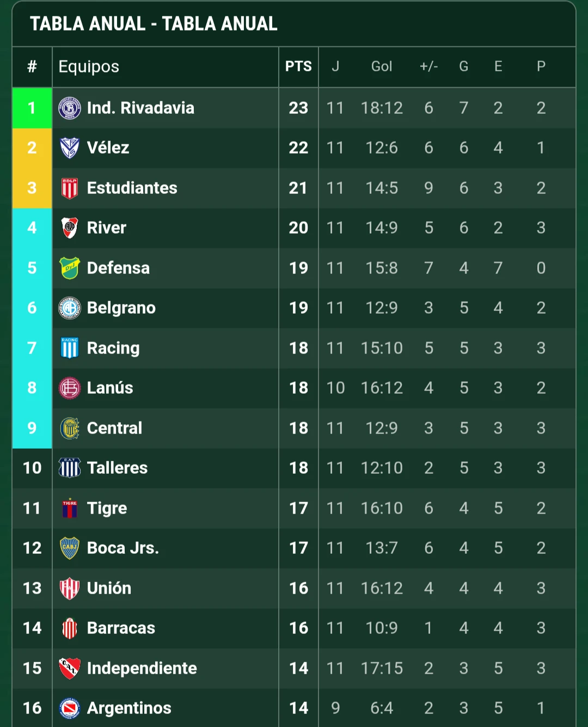Click position number 1 in the table
Screen dimensions: 588x727
pos(32,108)
